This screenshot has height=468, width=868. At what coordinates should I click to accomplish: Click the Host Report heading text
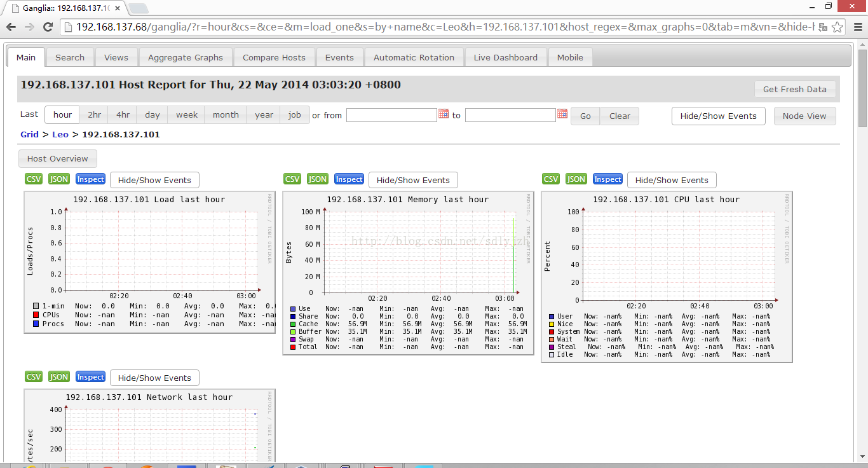point(211,85)
